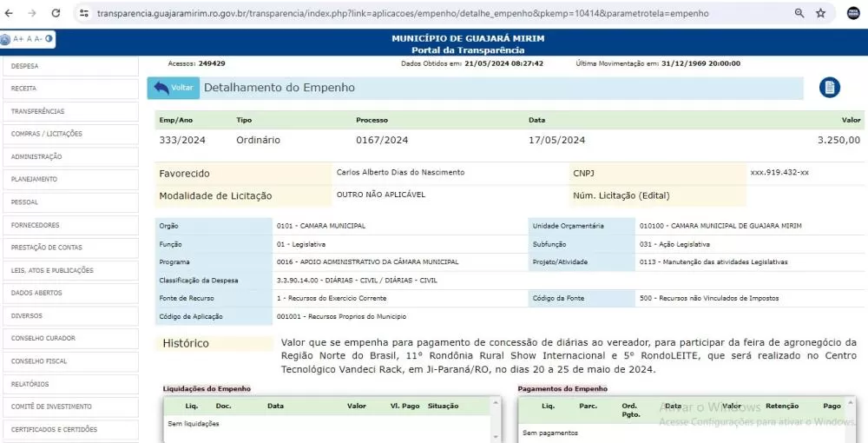Click 031 - Ação Legislativa subfunção value
Image resolution: width=868 pixels, height=443 pixels.
(x=674, y=244)
